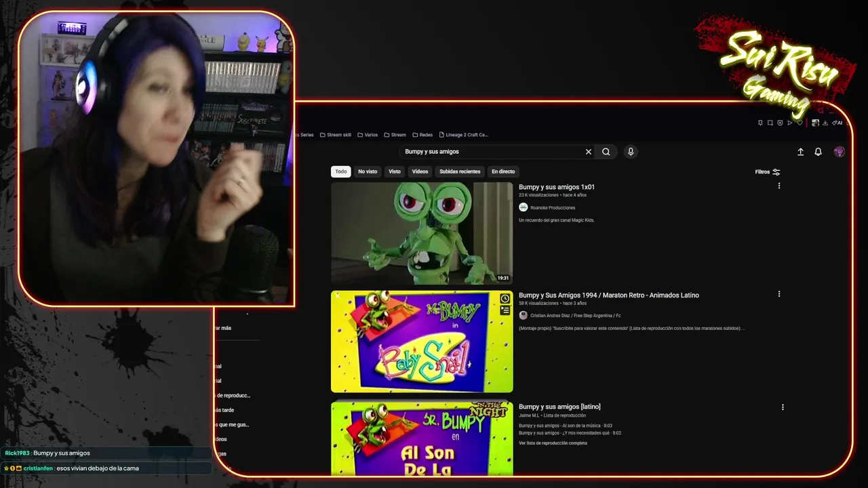Image resolution: width=868 pixels, height=488 pixels.
Task: Select the Subidas recientes filter chip
Action: [460, 171]
